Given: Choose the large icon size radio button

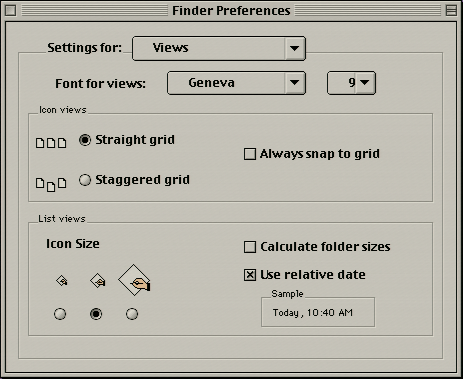Looking at the screenshot, I should (x=132, y=314).
